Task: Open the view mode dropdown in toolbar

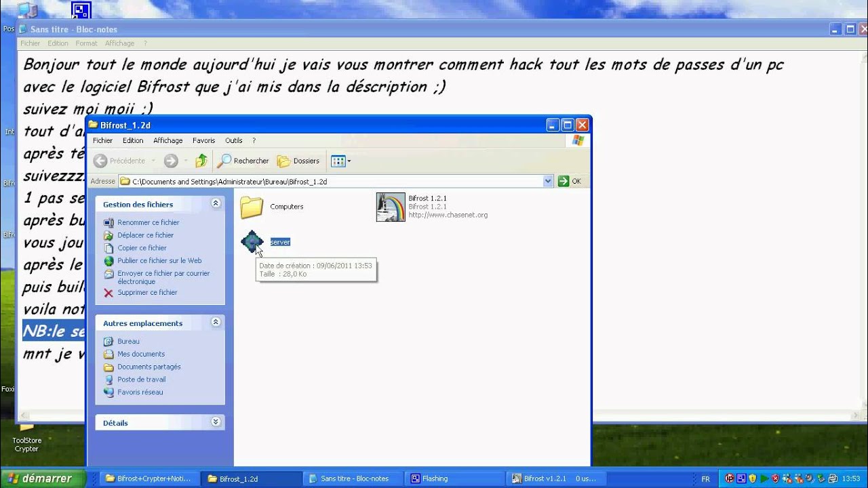Action: 340,161
